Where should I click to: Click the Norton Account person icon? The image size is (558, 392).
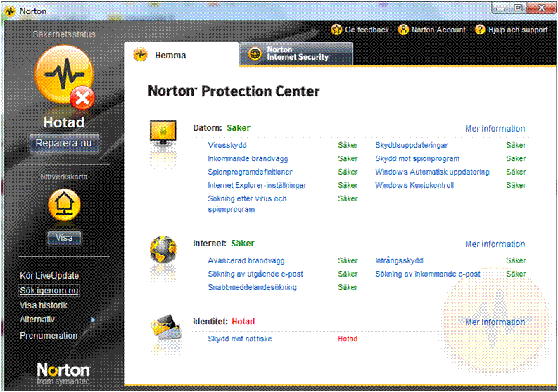click(403, 30)
